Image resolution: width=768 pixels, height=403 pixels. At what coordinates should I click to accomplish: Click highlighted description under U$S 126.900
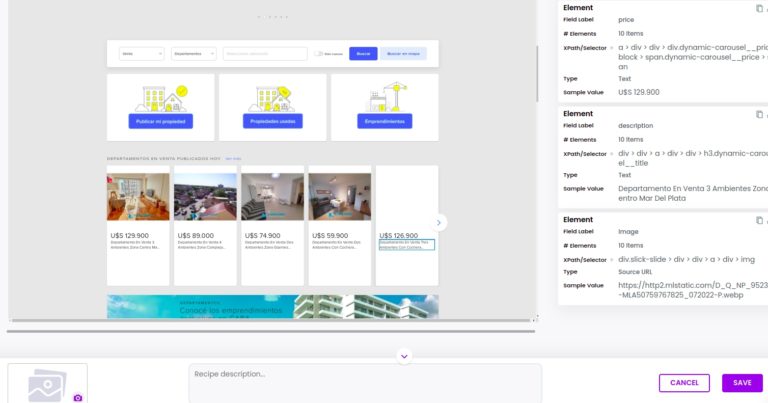coord(407,245)
